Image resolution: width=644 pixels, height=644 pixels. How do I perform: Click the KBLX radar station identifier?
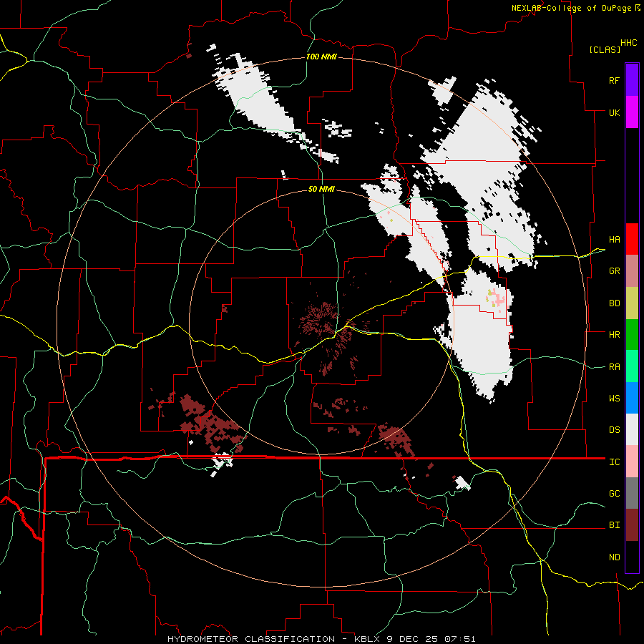pos(368,639)
